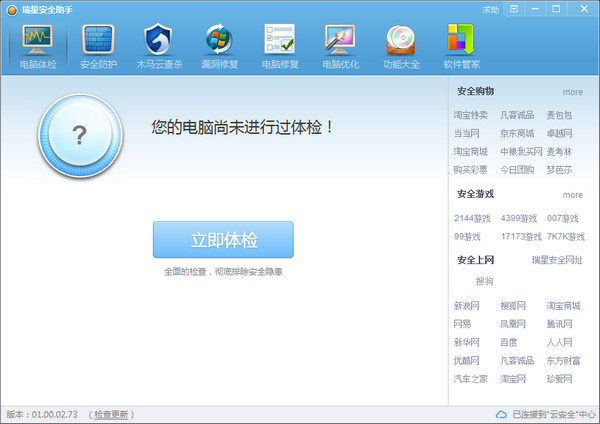Open the 瑞星安全网址 link

click(x=557, y=260)
